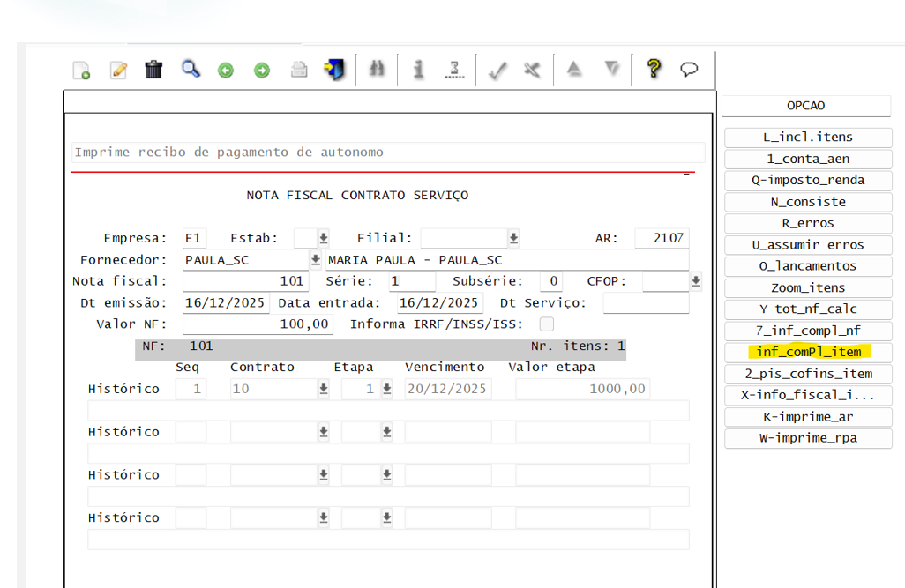Click the delete trash can icon

pos(153,70)
